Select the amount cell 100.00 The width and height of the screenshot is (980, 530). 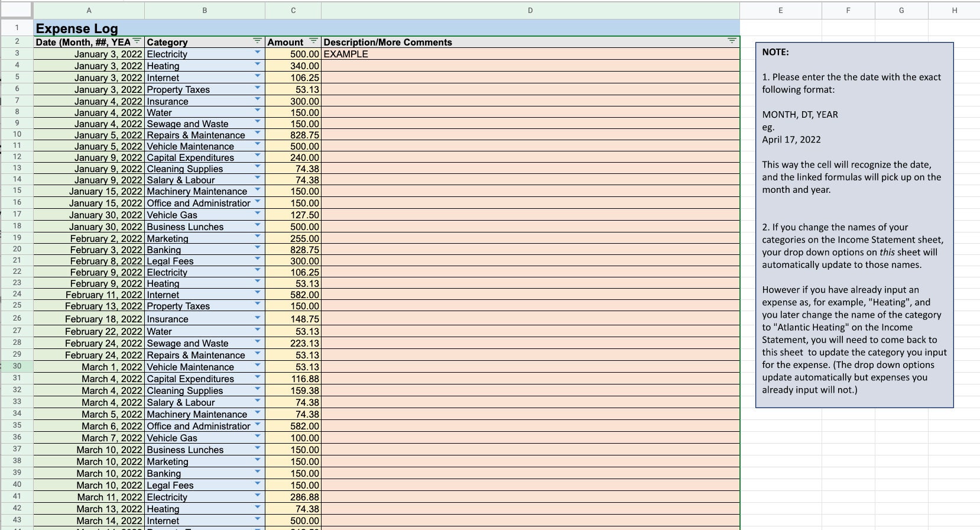(293, 438)
